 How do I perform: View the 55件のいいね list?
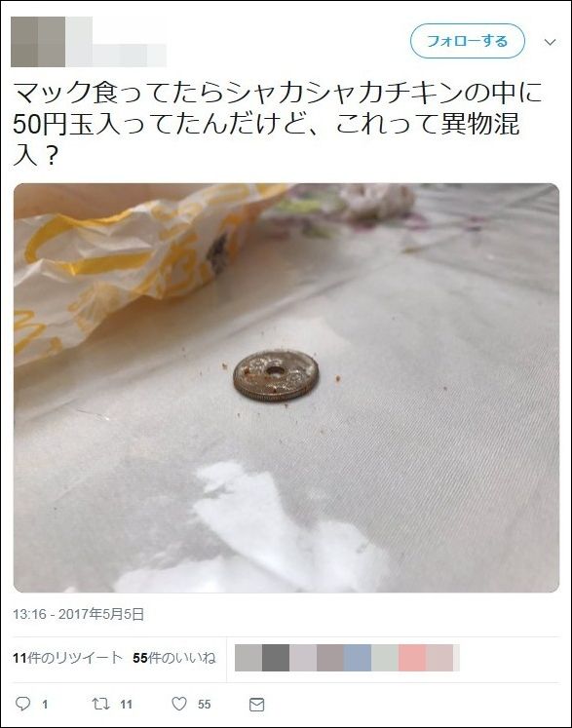tap(174, 658)
